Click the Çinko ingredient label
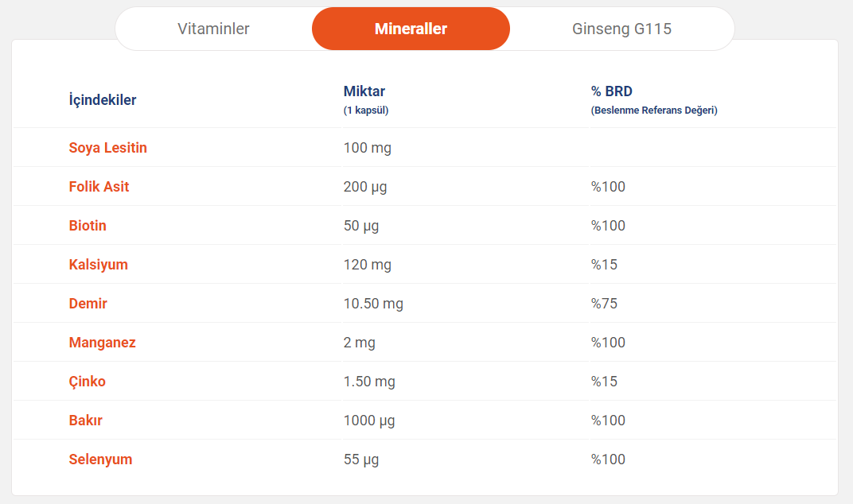Image resolution: width=853 pixels, height=504 pixels. pos(87,382)
